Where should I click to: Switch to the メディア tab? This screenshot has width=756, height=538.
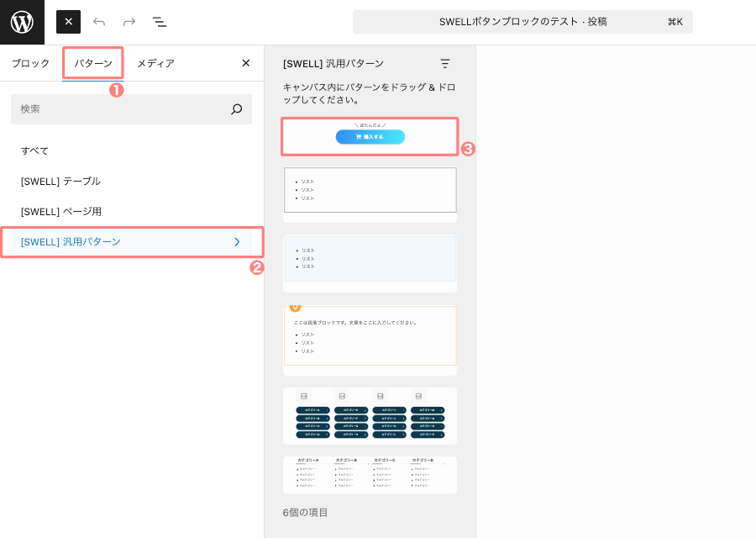(x=155, y=63)
